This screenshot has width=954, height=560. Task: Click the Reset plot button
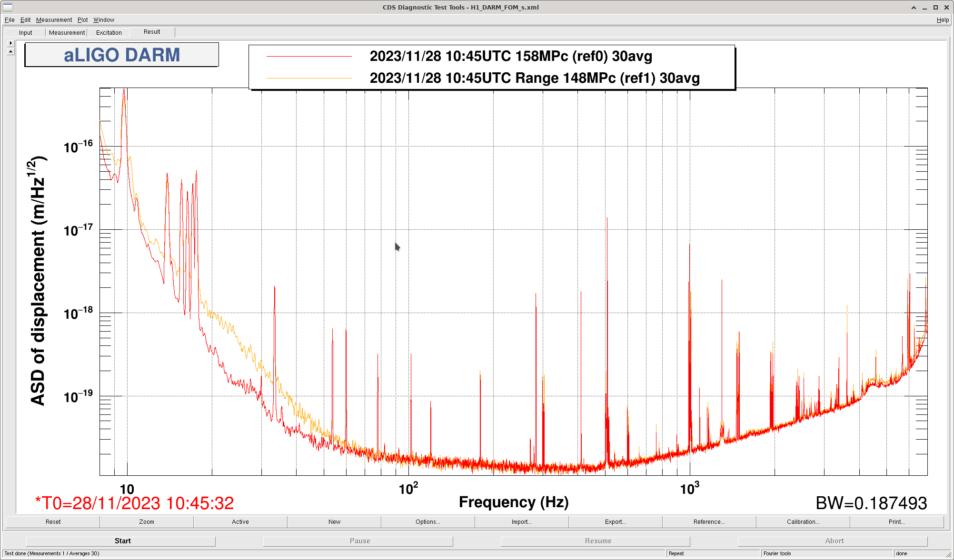click(x=53, y=522)
